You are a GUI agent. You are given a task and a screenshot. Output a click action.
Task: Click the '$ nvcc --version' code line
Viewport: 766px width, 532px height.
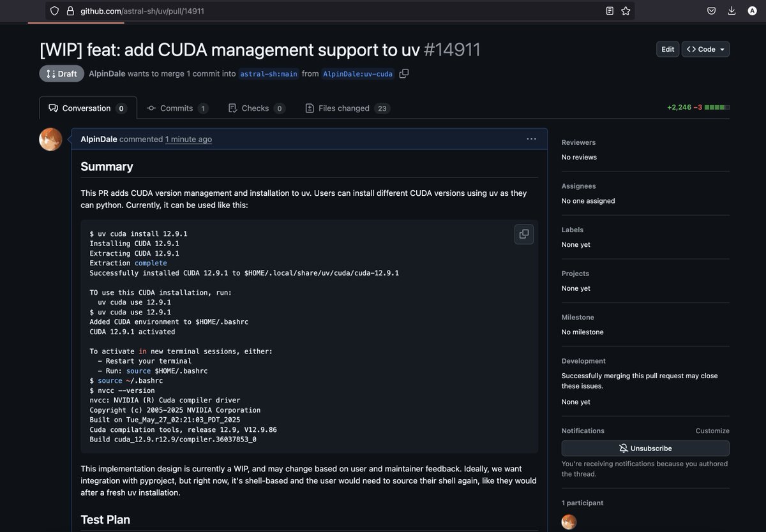click(x=122, y=390)
